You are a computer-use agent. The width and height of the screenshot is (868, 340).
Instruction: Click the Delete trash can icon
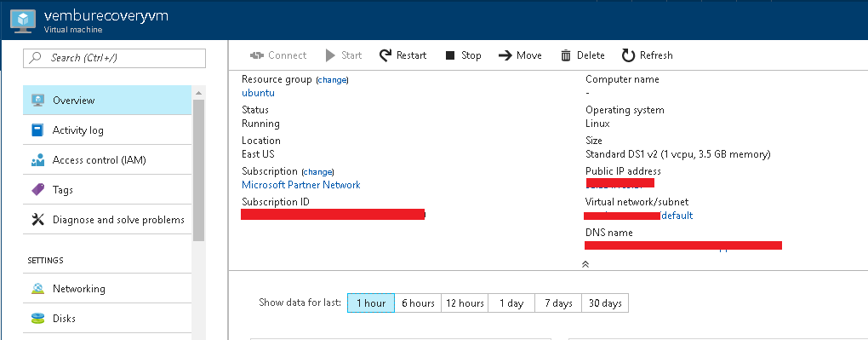[566, 55]
